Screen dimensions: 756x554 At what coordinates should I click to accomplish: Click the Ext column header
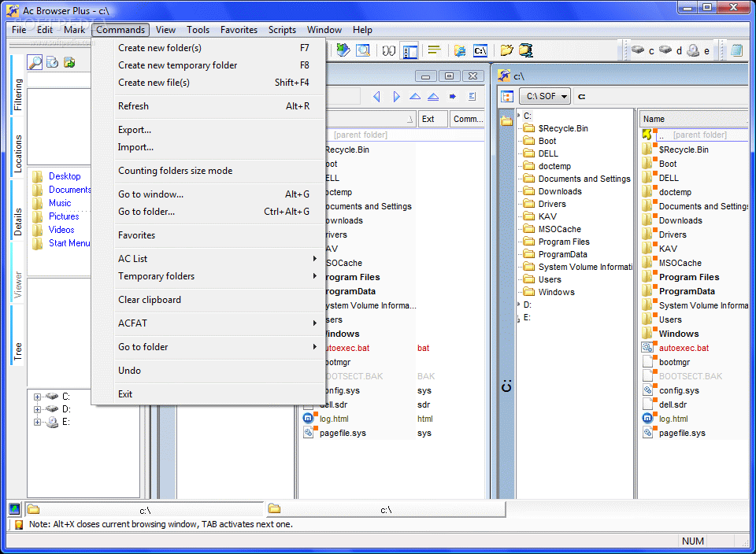[x=432, y=119]
